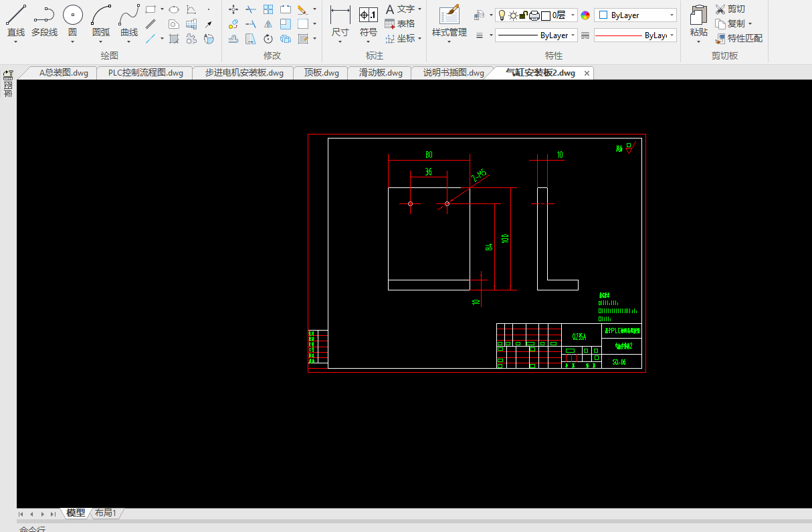812x532 pixels.
Task: Switch to 滑动板.dwg tab
Action: point(381,73)
